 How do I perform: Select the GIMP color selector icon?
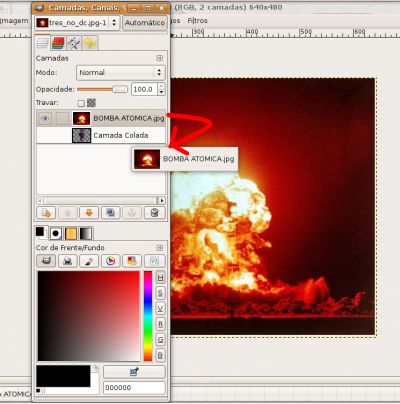pyautogui.click(x=46, y=261)
